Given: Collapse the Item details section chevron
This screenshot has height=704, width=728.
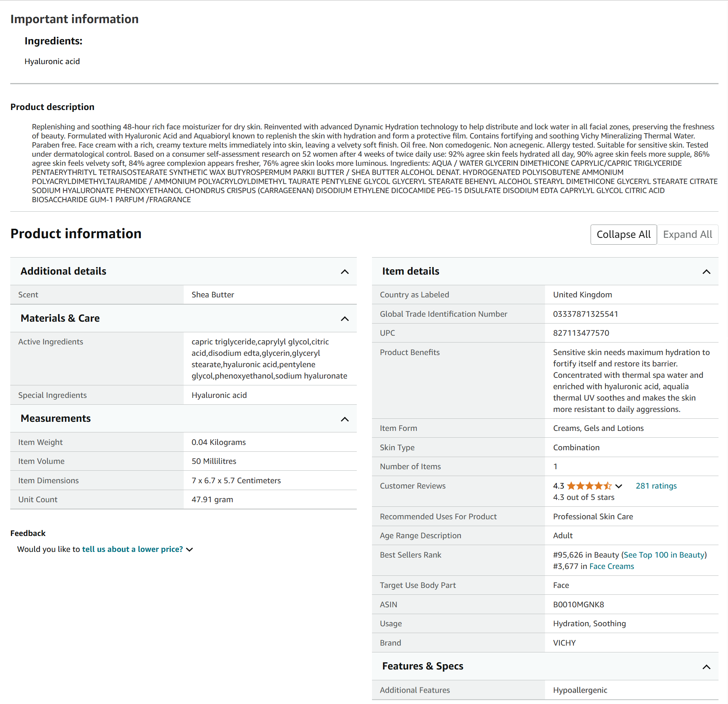Looking at the screenshot, I should pos(706,272).
